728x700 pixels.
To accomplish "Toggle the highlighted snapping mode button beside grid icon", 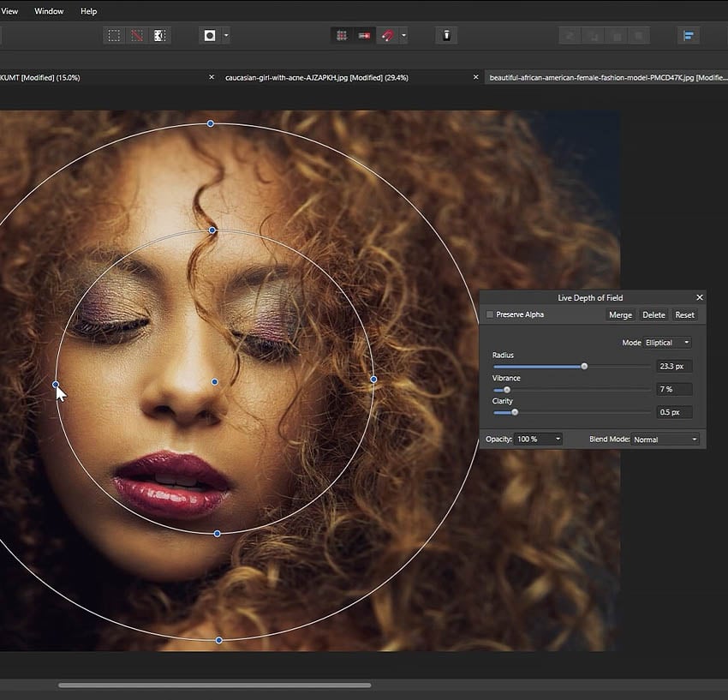I will coord(363,35).
